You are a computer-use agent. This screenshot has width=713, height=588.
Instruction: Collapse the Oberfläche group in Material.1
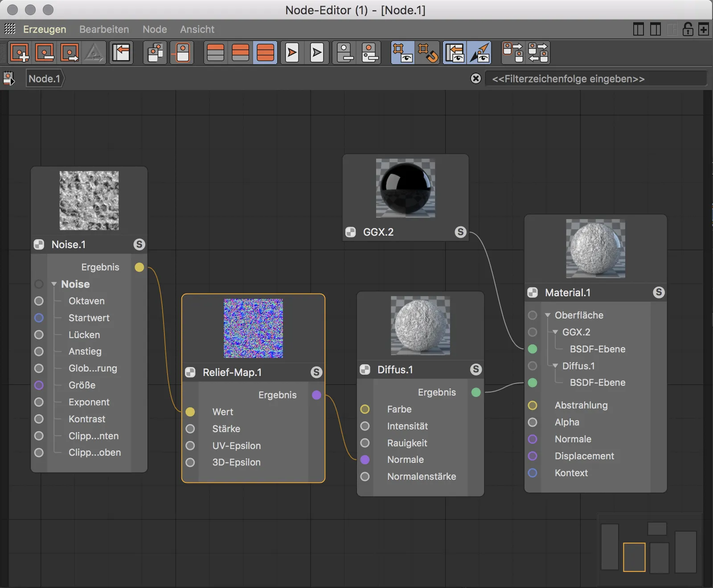tap(548, 315)
